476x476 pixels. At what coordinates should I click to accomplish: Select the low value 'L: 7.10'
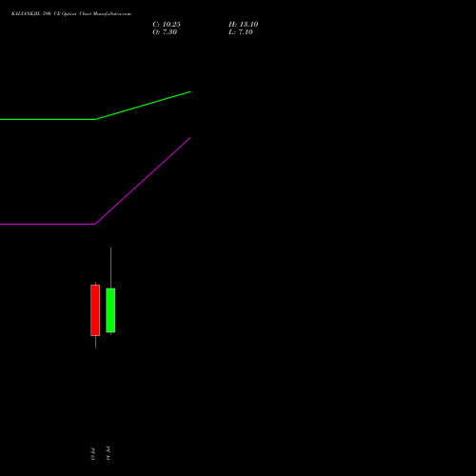click(x=241, y=32)
